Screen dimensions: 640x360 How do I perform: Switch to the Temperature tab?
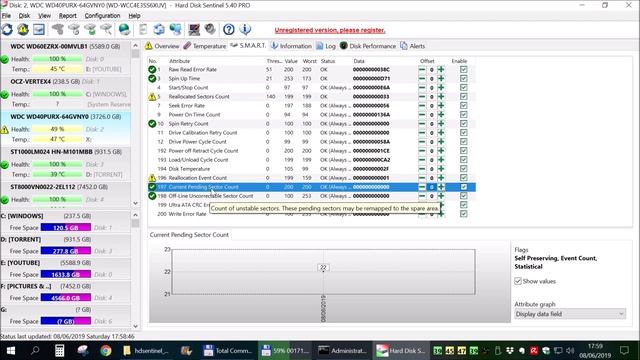tap(204, 46)
